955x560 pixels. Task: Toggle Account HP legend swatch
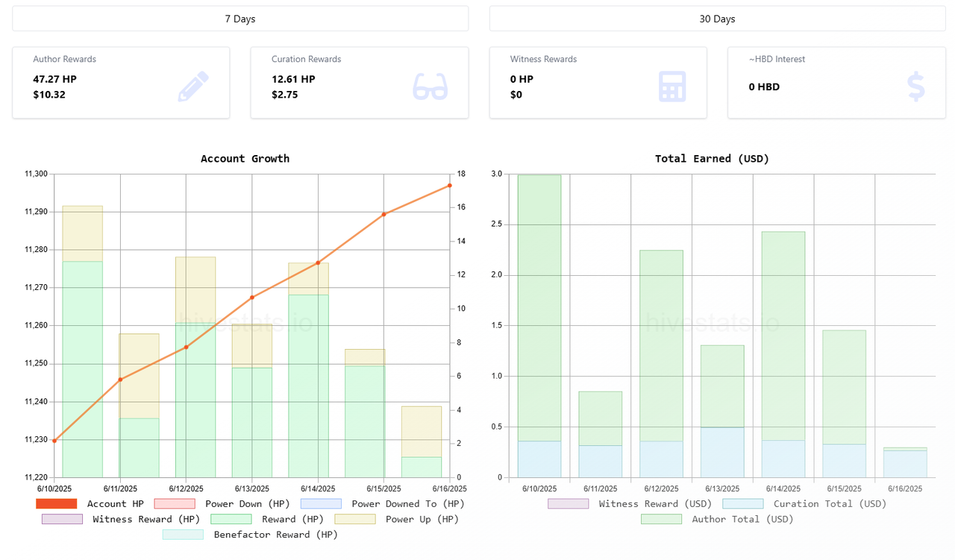(x=57, y=504)
